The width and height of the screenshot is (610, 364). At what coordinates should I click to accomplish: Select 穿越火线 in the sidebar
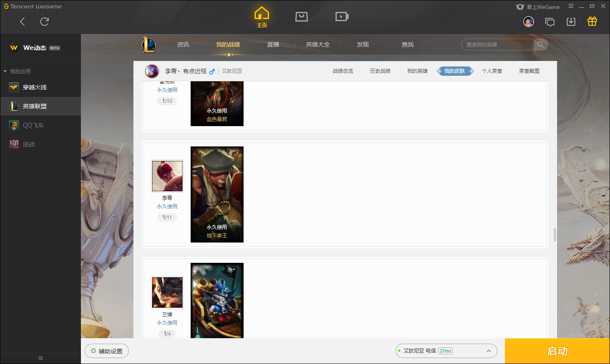tap(40, 87)
